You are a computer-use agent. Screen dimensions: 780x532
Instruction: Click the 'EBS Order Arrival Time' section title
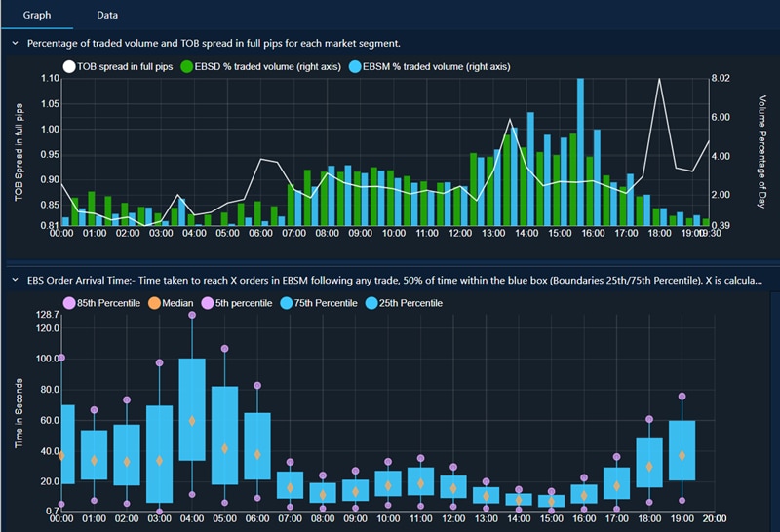click(390, 281)
